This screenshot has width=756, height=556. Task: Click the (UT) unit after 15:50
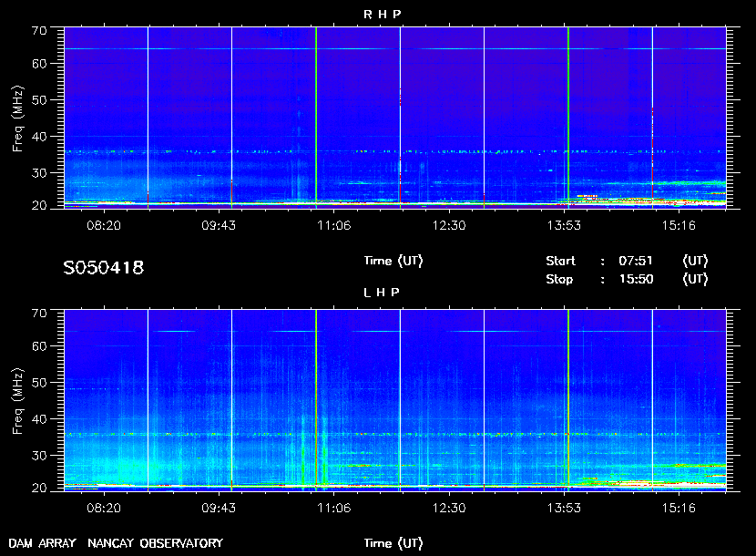695,279
